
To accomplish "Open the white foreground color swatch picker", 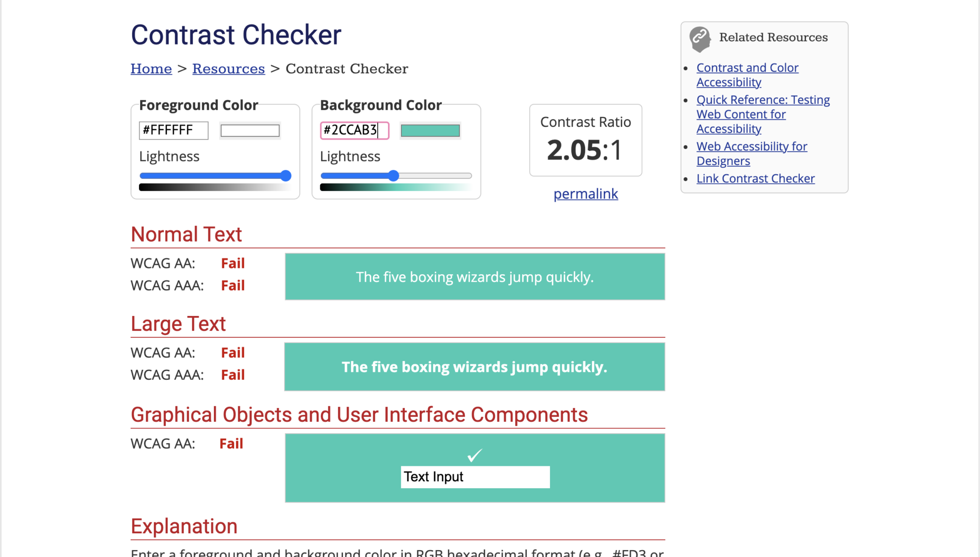I will tap(250, 130).
